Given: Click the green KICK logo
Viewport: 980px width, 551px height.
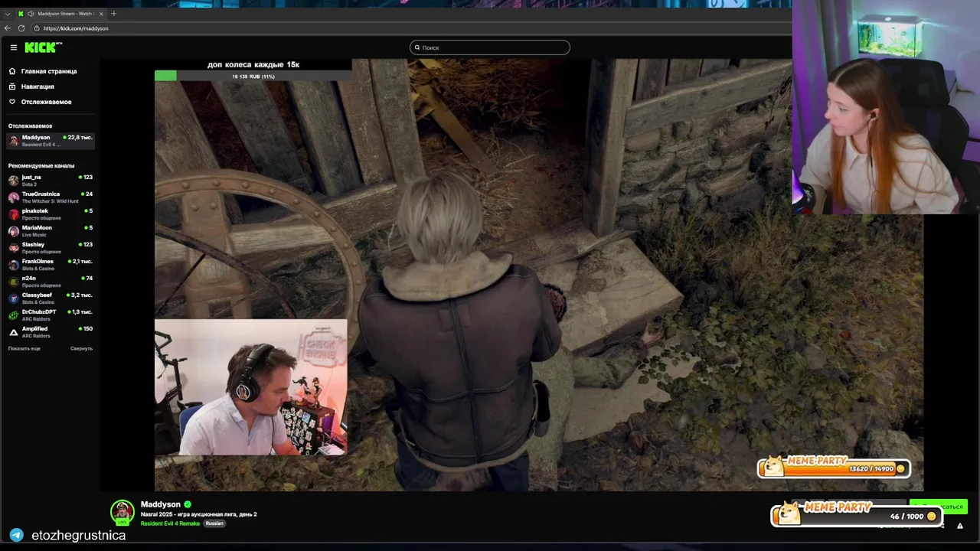Looking at the screenshot, I should pos(43,47).
